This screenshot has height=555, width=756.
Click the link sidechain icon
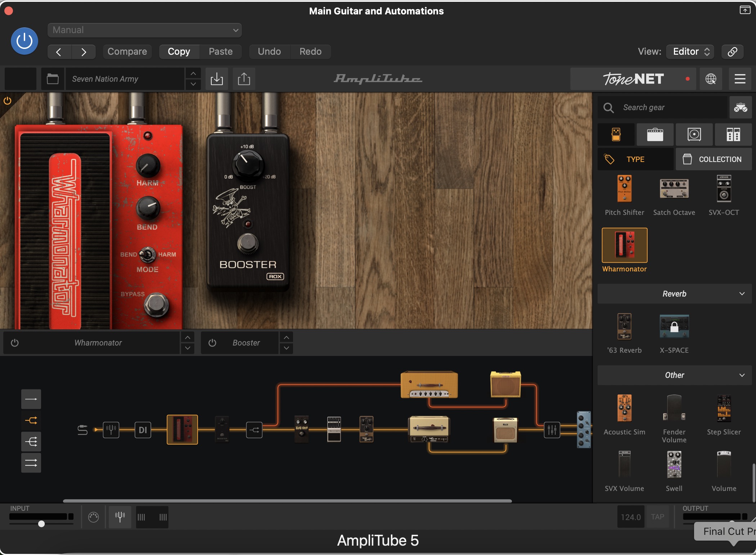click(732, 52)
